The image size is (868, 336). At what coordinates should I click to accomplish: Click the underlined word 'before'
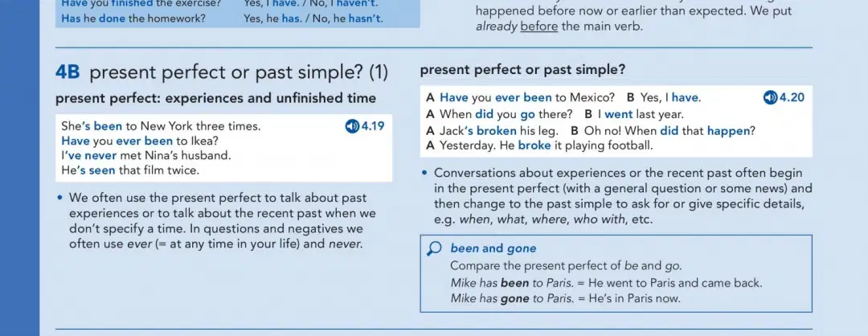(539, 26)
